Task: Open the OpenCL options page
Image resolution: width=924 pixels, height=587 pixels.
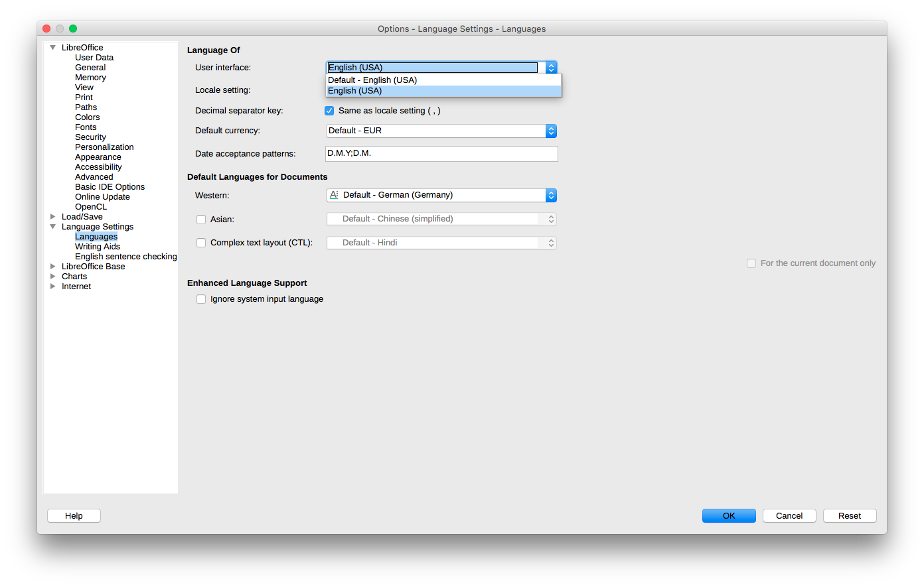Action: 91,207
